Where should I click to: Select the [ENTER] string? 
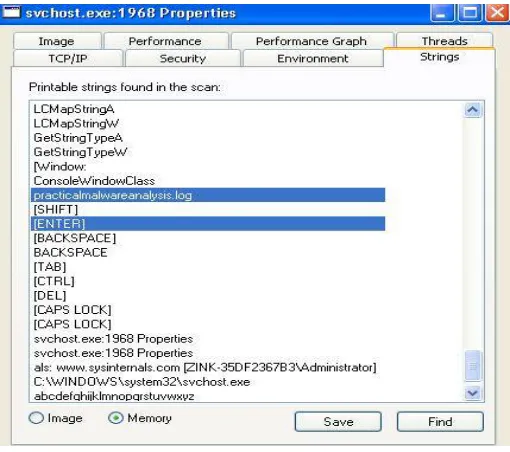[208, 224]
